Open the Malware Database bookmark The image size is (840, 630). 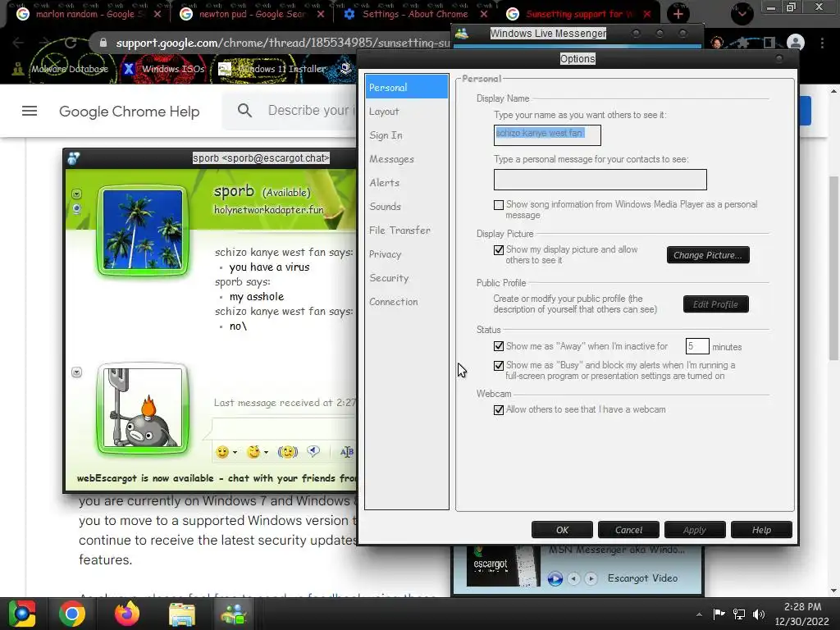point(61,69)
